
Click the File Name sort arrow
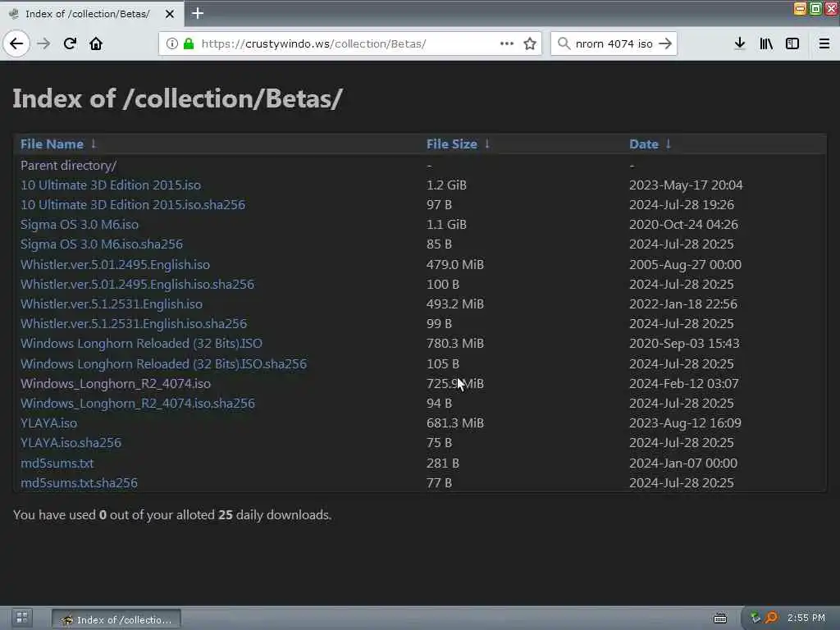[x=94, y=144]
